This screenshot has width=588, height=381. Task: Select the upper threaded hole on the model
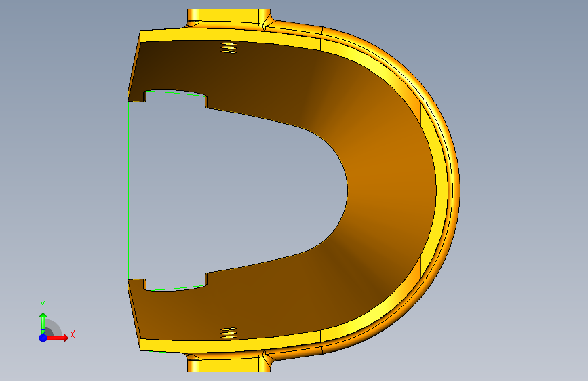(229, 47)
